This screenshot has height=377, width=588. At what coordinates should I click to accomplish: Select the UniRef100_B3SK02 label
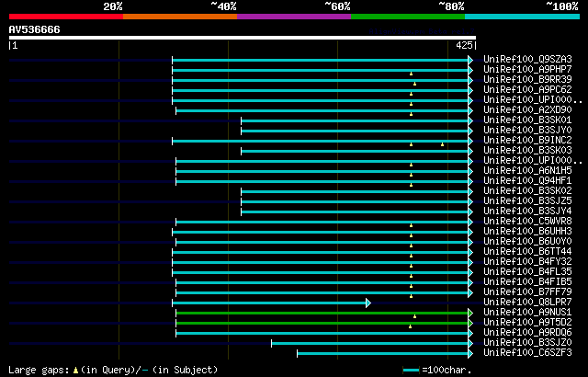click(527, 191)
